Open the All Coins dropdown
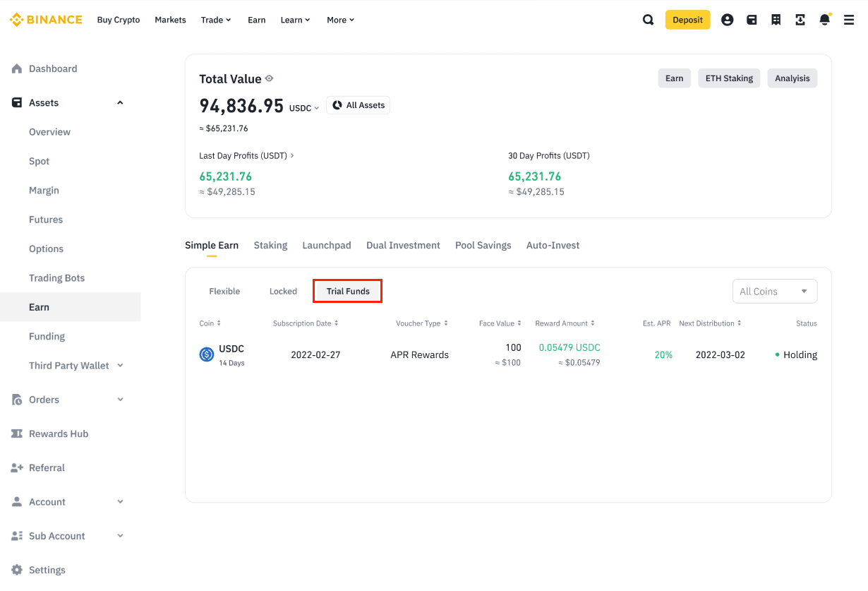 click(x=774, y=291)
